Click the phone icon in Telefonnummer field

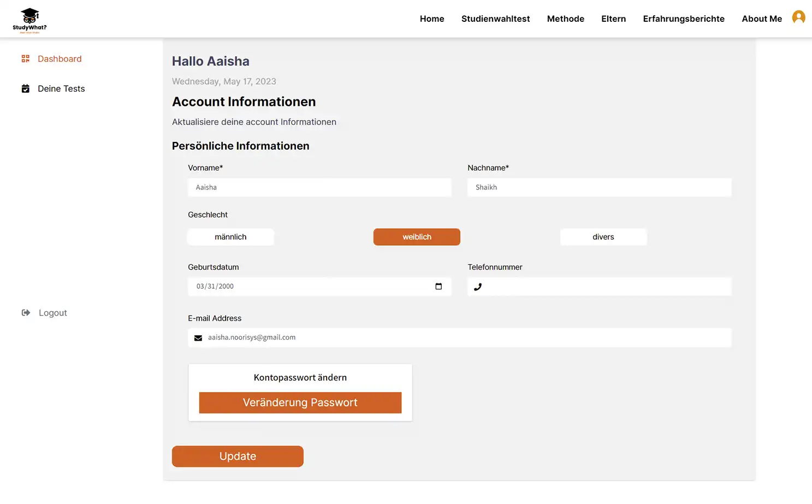pos(478,286)
